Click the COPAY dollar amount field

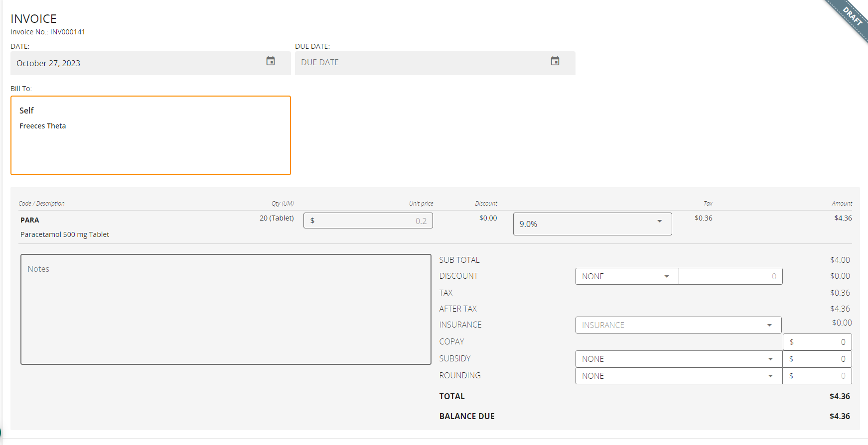(x=817, y=342)
